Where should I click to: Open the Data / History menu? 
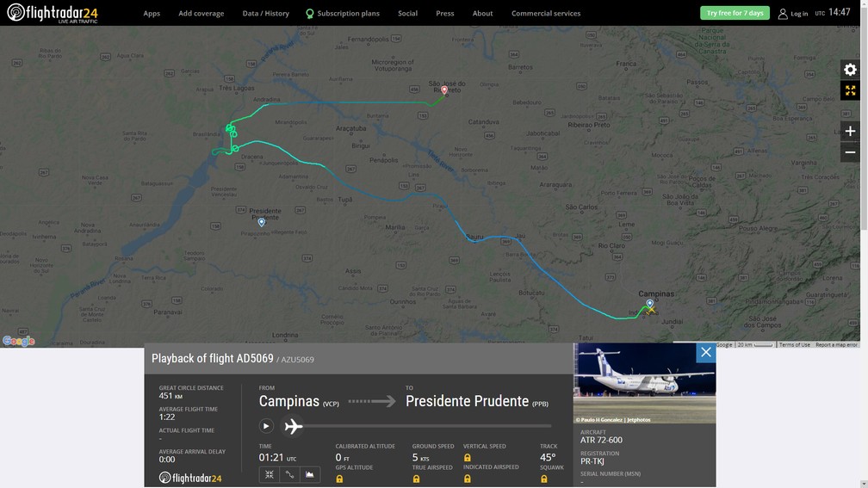(266, 13)
